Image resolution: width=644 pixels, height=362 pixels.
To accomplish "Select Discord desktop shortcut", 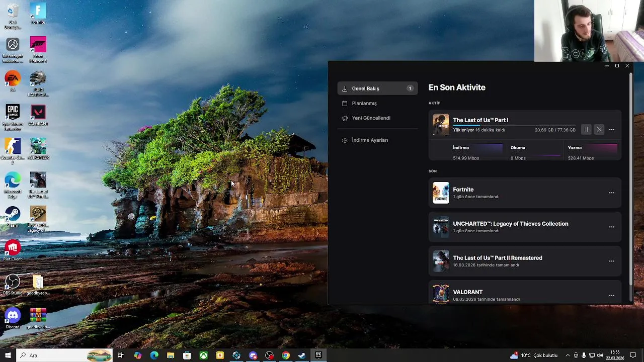I will pos(13,319).
